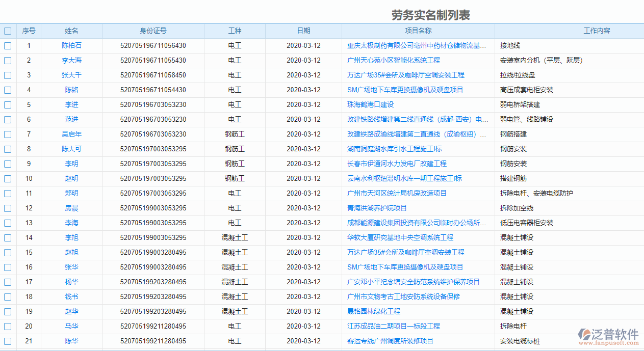Screen dimensions: 644x351
Task: Open worker detail link 马华
Action: click(71, 326)
